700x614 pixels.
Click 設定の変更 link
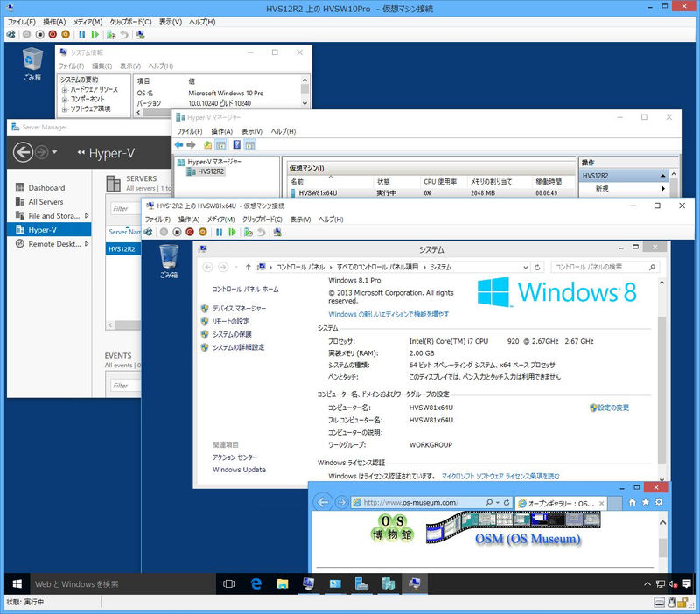click(x=613, y=408)
